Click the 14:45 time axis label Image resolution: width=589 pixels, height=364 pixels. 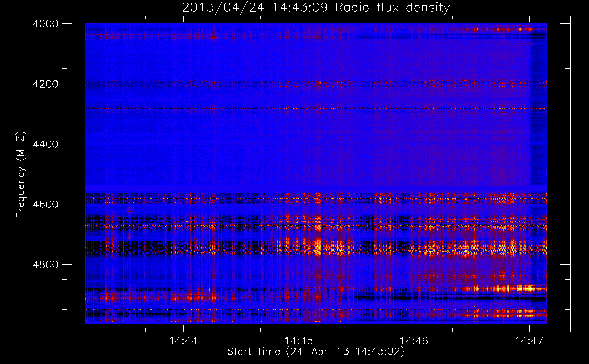click(x=299, y=341)
